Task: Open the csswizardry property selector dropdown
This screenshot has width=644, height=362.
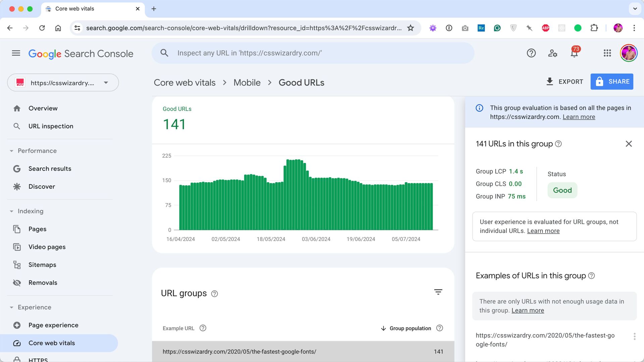Action: click(63, 83)
